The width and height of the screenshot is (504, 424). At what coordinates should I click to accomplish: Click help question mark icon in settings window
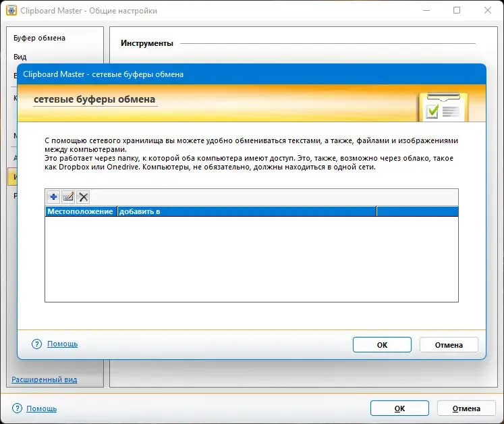click(17, 408)
